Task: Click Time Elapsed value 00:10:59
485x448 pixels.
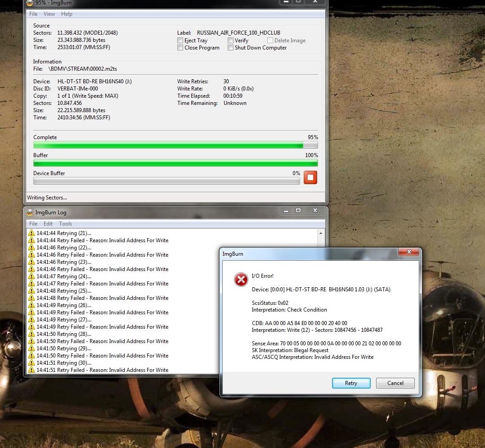Action: (x=233, y=96)
